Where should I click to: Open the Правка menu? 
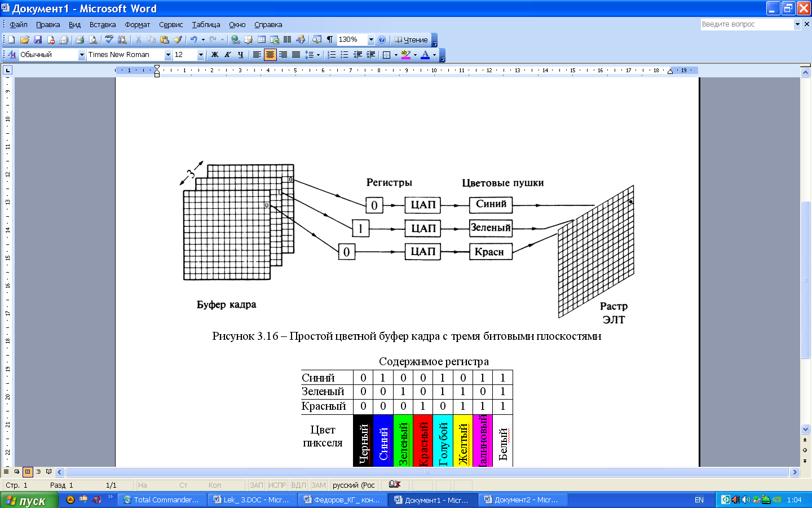pyautogui.click(x=48, y=24)
